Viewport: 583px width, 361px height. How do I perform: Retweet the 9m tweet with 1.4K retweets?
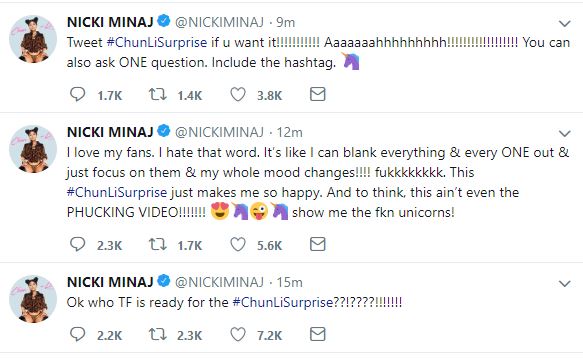tap(158, 94)
